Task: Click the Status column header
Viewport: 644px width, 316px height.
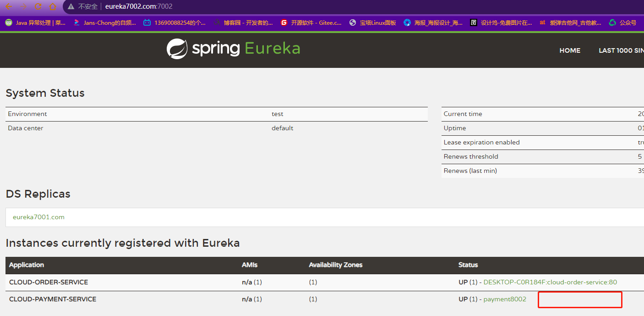Action: tap(468, 265)
